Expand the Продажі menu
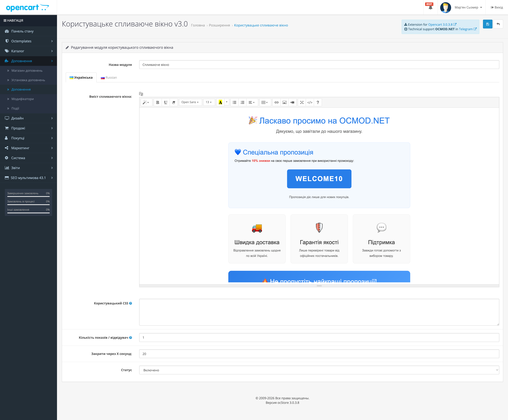 [29, 128]
